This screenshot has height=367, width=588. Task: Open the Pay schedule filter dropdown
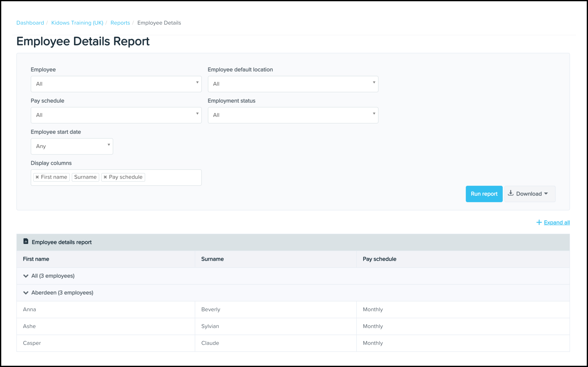coord(116,115)
